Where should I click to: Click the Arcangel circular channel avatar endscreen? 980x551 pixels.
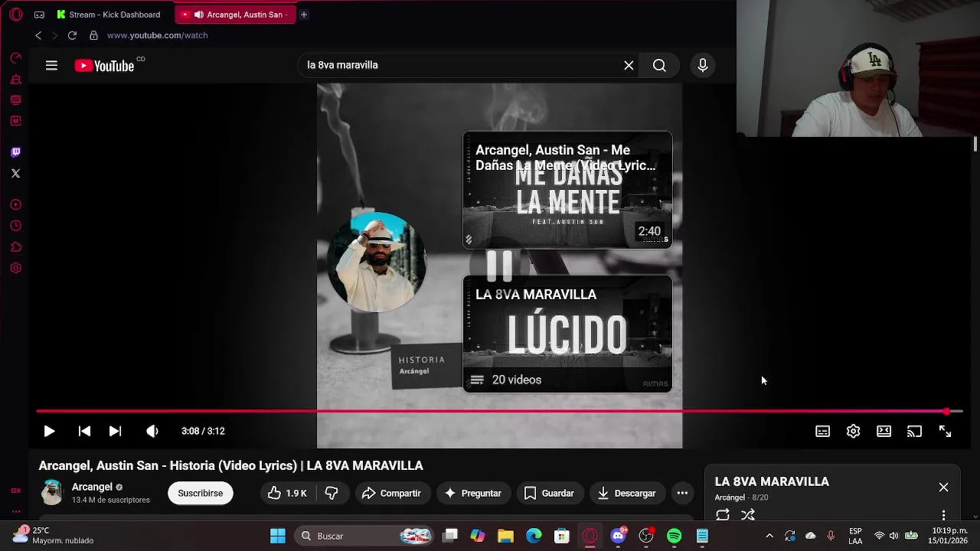tap(377, 262)
